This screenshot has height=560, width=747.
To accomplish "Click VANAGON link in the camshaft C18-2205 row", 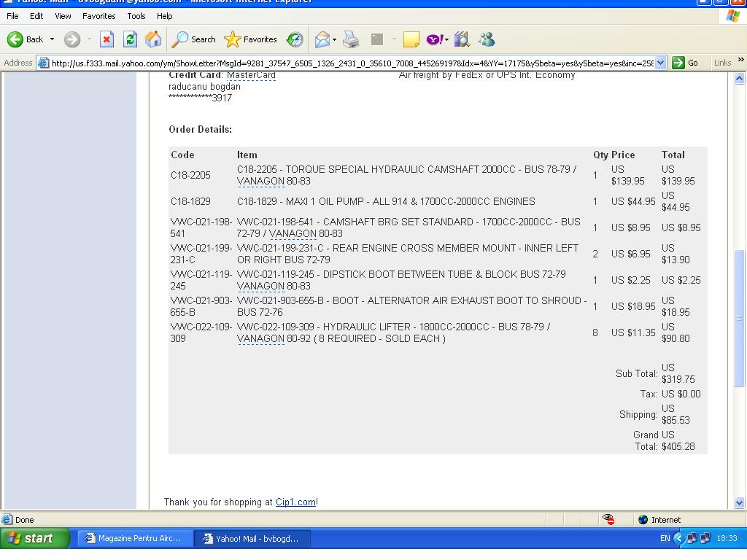I will (260, 182).
